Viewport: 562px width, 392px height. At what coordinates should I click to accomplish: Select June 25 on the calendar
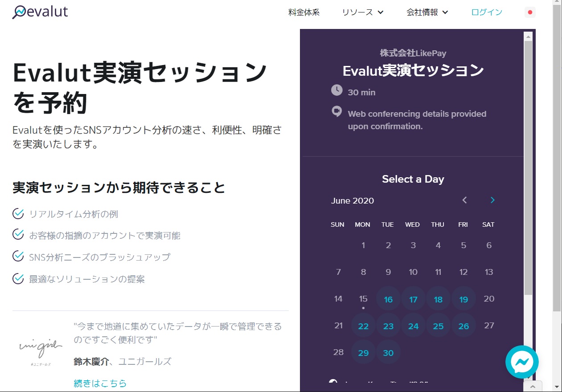pos(438,326)
